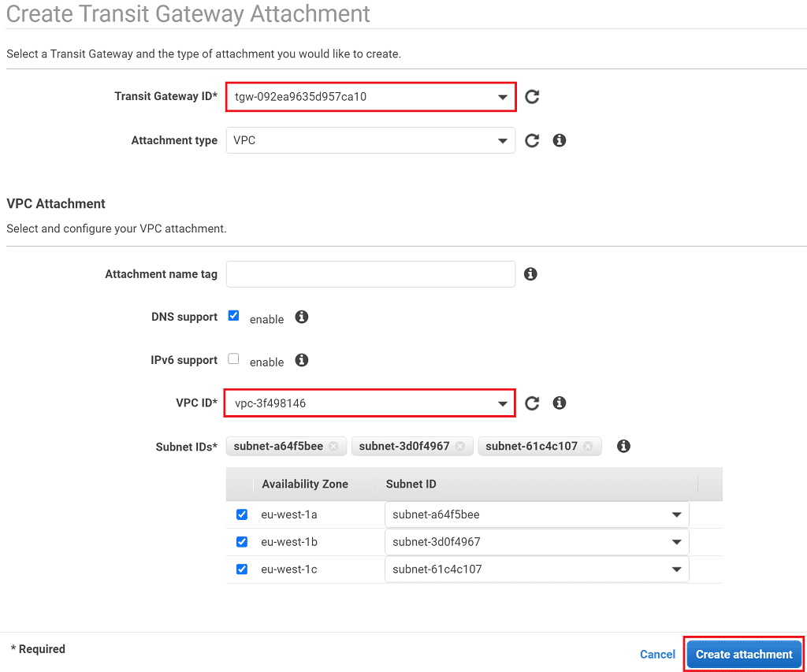
Task: Refresh the Transit Gateway ID list
Action: [532, 97]
